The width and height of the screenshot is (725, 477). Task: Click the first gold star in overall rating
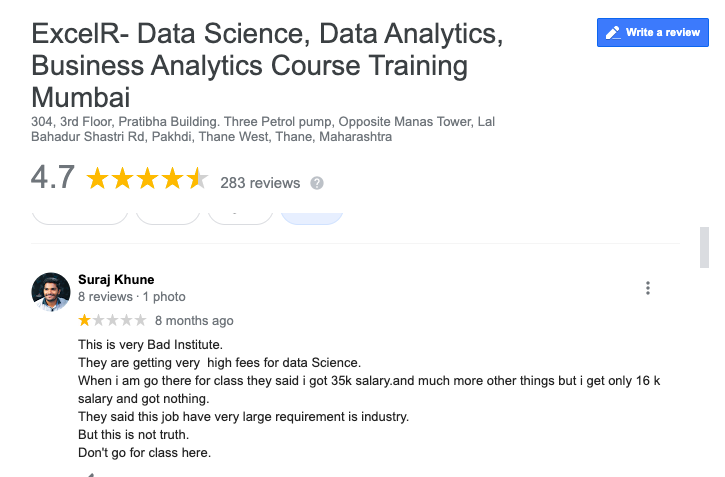(x=97, y=180)
